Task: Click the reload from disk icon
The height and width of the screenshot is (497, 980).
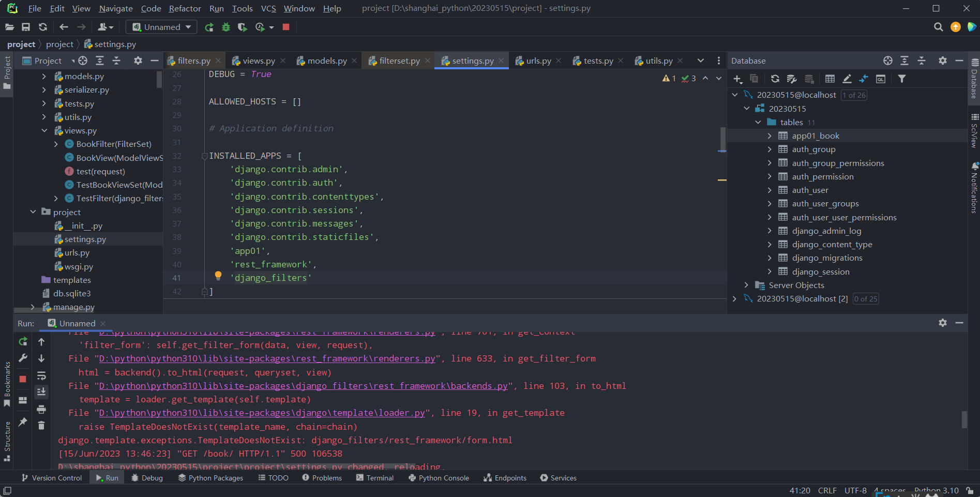Action: click(43, 27)
